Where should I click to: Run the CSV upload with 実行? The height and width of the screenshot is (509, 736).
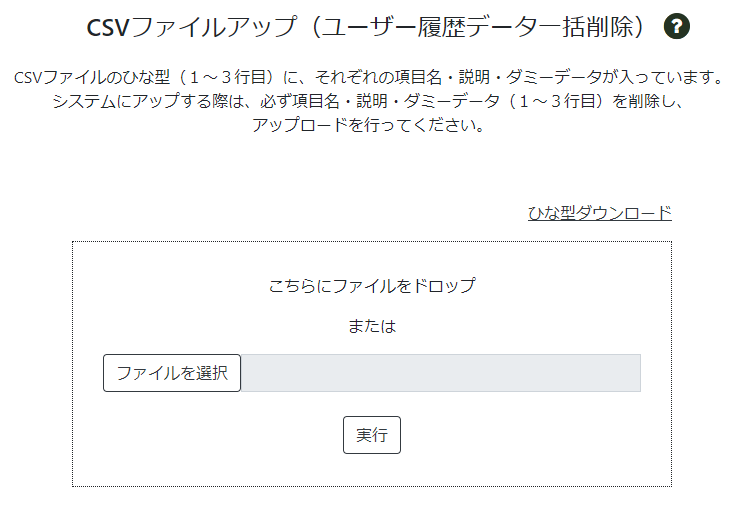pos(372,435)
